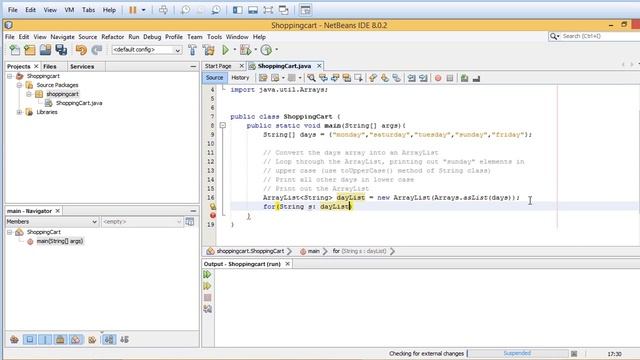Click the Last Edit icon in editor toolbar
The width and height of the screenshot is (640, 360).
(263, 78)
